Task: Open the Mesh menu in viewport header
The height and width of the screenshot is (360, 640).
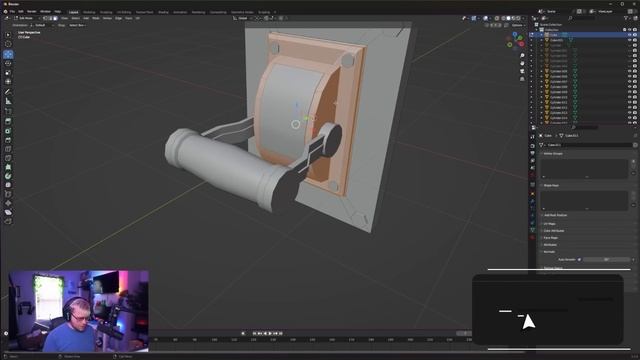Action: click(96, 18)
